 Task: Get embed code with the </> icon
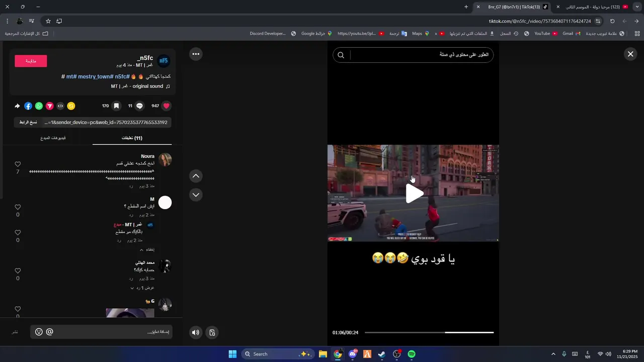pyautogui.click(x=60, y=106)
